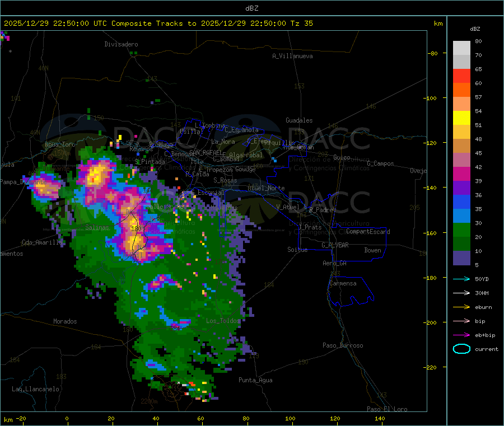Click the 'Bowen' place label

[373, 250]
